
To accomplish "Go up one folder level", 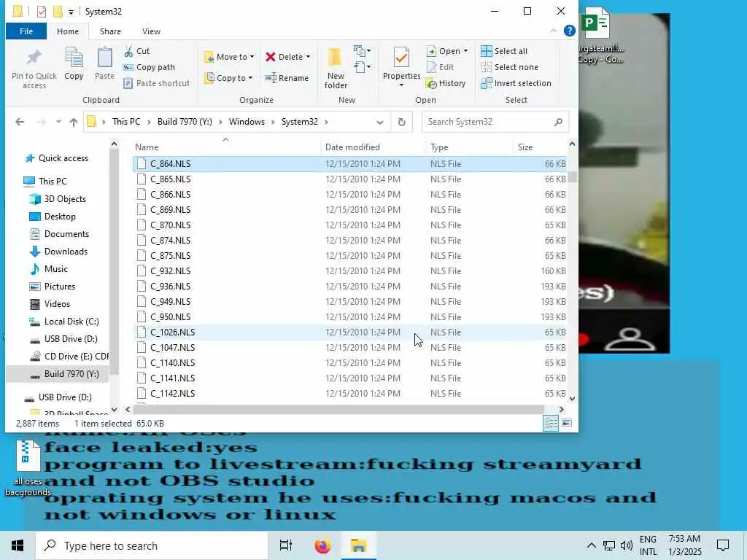I will pyautogui.click(x=74, y=122).
